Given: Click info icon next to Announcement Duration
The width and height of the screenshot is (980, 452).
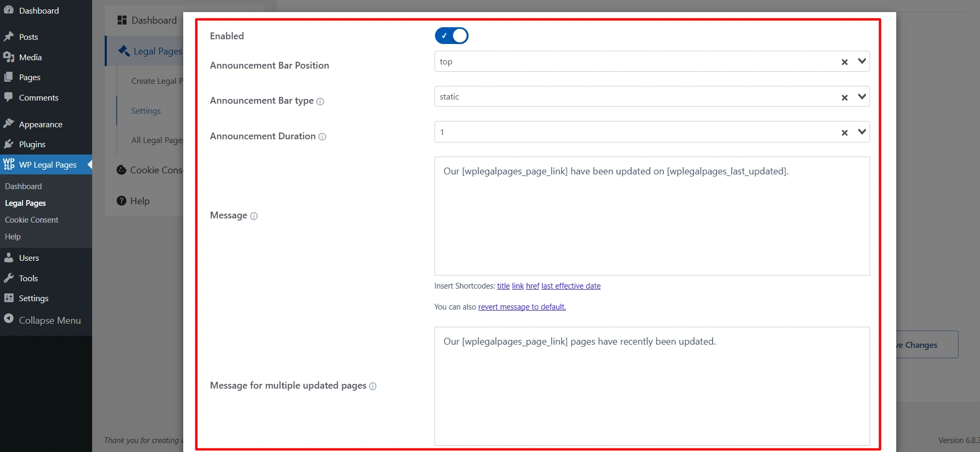Looking at the screenshot, I should point(322,137).
